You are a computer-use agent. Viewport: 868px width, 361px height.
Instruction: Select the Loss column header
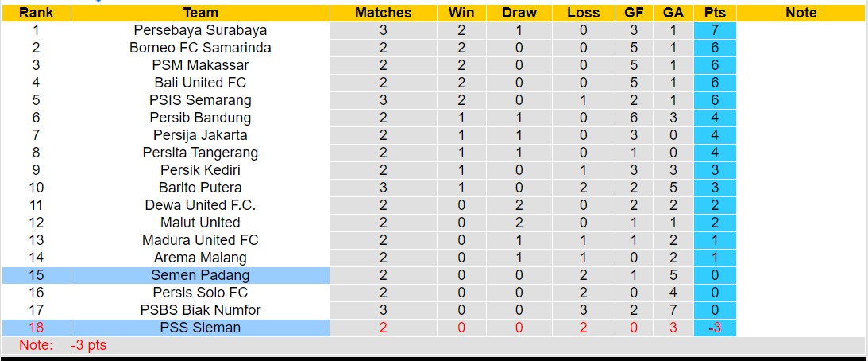(584, 13)
